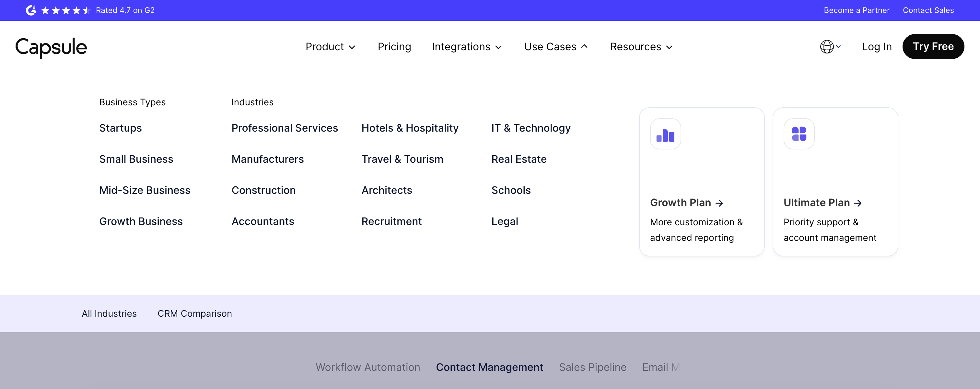
Task: Collapse the Use Cases menu
Action: coord(556,46)
